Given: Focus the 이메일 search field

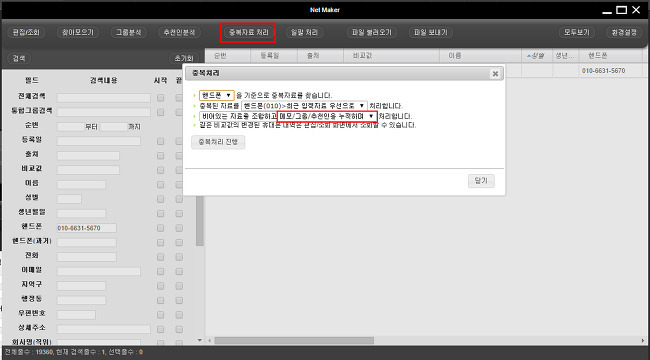Looking at the screenshot, I should [99, 272].
